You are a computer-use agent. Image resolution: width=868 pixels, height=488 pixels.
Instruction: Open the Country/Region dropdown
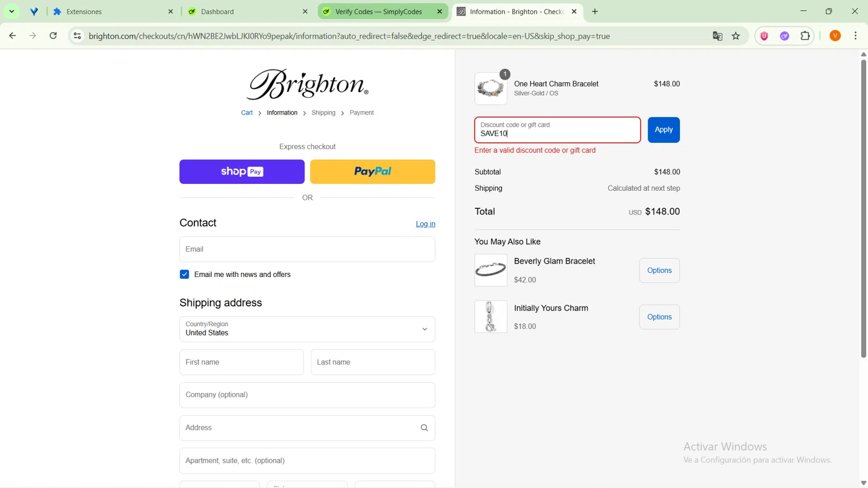point(307,329)
